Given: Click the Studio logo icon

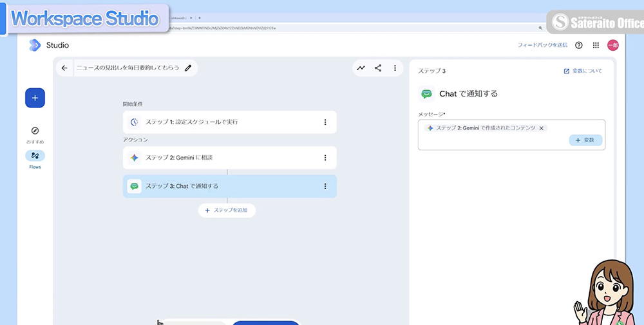Looking at the screenshot, I should click(35, 45).
